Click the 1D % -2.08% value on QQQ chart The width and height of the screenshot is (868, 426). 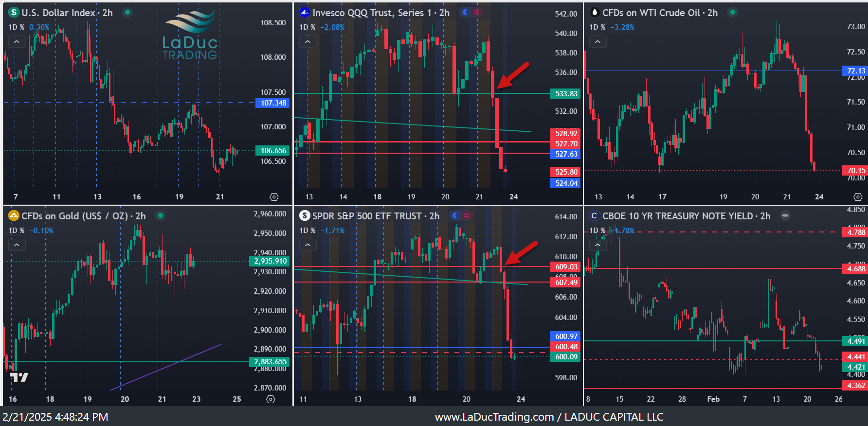click(x=332, y=27)
